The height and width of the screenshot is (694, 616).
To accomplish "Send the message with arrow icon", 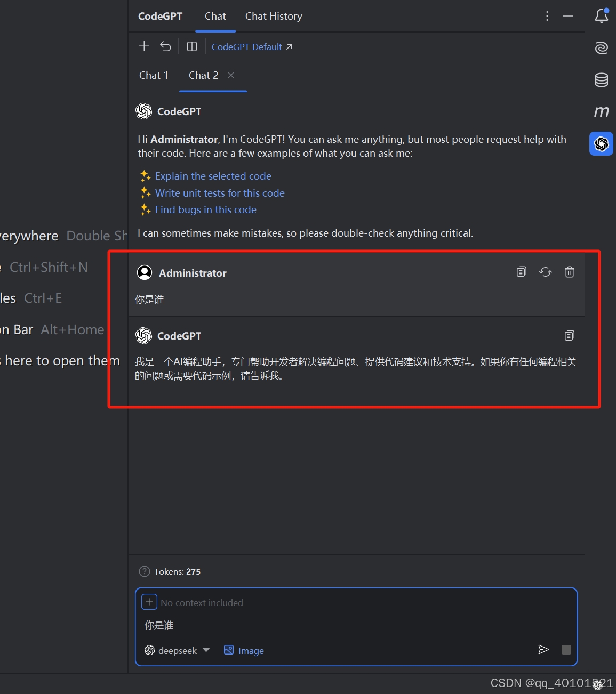I will click(x=543, y=650).
